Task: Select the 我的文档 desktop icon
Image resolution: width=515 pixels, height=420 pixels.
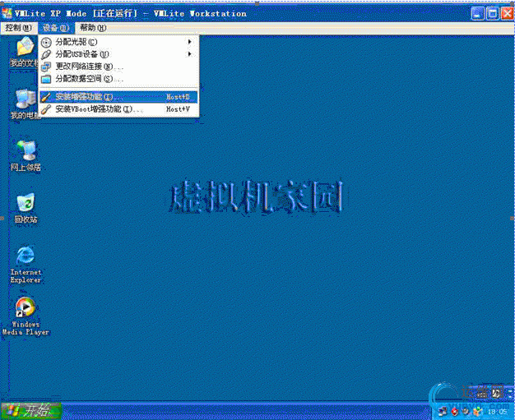Action: click(25, 52)
